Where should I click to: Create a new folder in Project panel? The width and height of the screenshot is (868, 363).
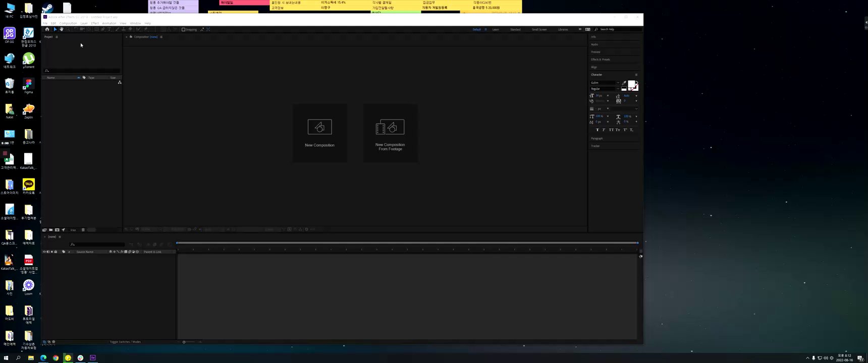(x=50, y=230)
